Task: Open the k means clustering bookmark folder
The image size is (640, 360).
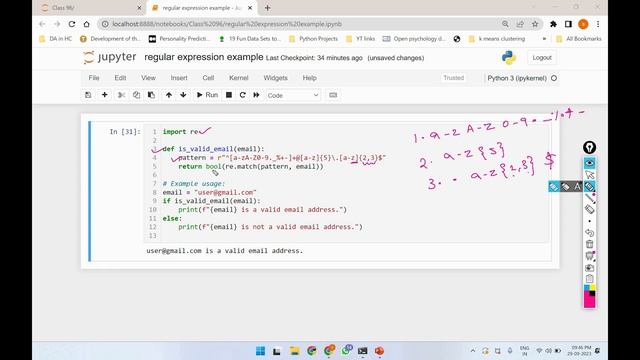Action: point(497,39)
